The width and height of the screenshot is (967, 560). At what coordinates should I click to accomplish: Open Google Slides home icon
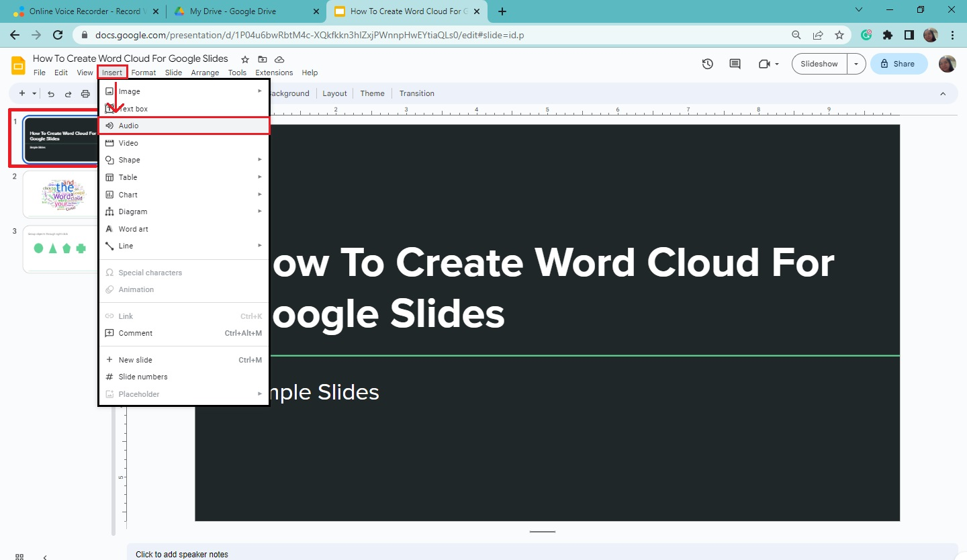click(18, 65)
